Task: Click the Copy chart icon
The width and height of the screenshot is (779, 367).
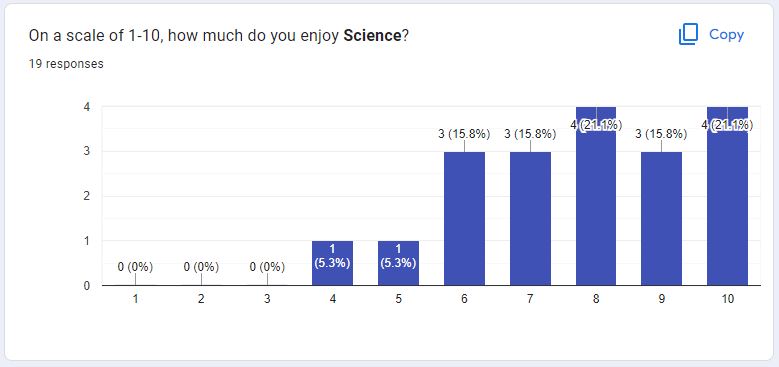Action: pos(688,34)
